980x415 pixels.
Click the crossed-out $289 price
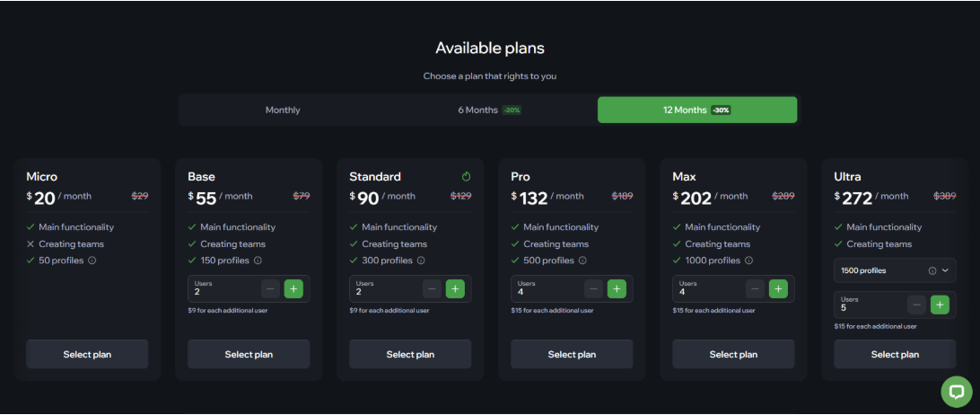pyautogui.click(x=783, y=196)
